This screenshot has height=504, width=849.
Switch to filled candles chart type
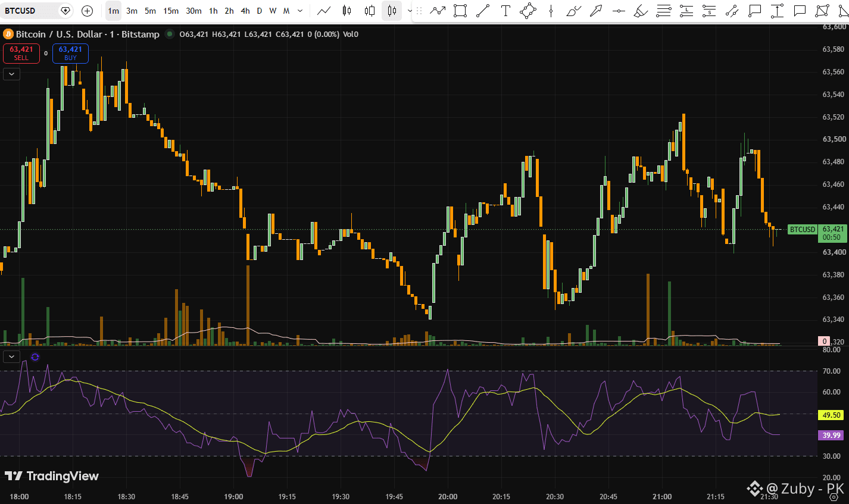[x=347, y=11]
